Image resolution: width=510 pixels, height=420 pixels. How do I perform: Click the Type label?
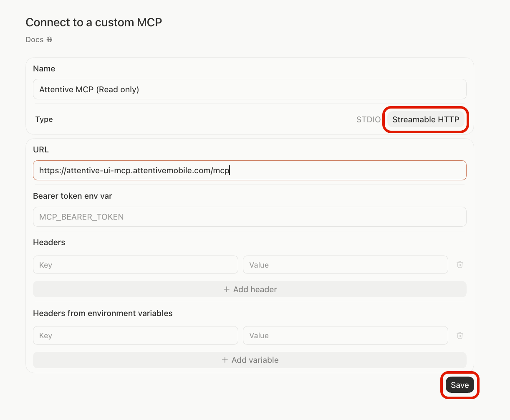(x=44, y=119)
